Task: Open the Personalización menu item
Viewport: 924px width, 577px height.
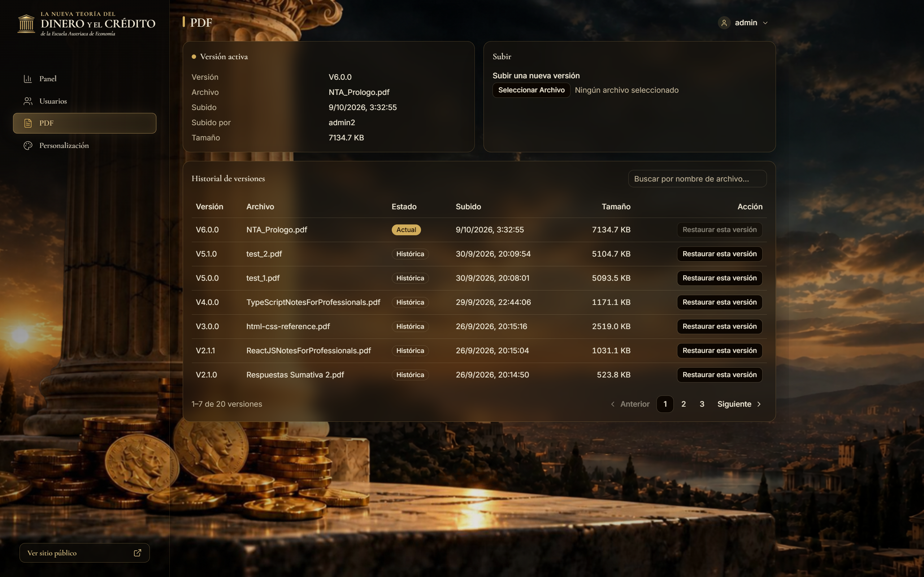Action: (x=84, y=145)
